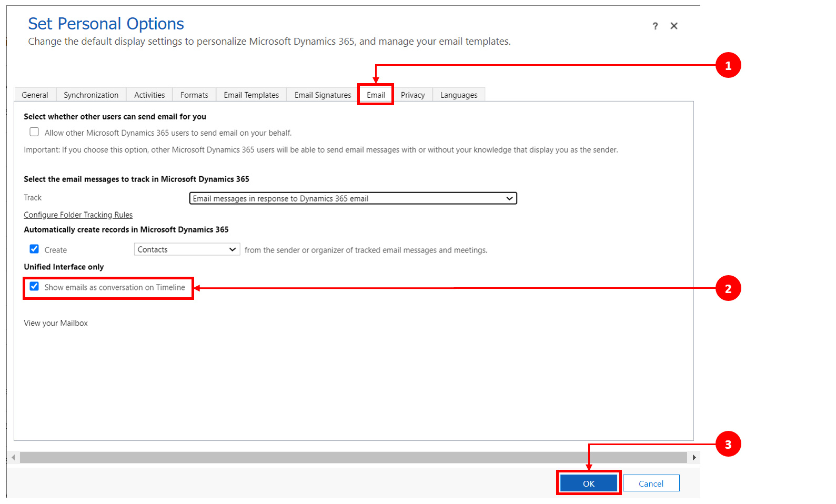
Task: Click 'from the sender or organizer' text
Action: coord(366,250)
